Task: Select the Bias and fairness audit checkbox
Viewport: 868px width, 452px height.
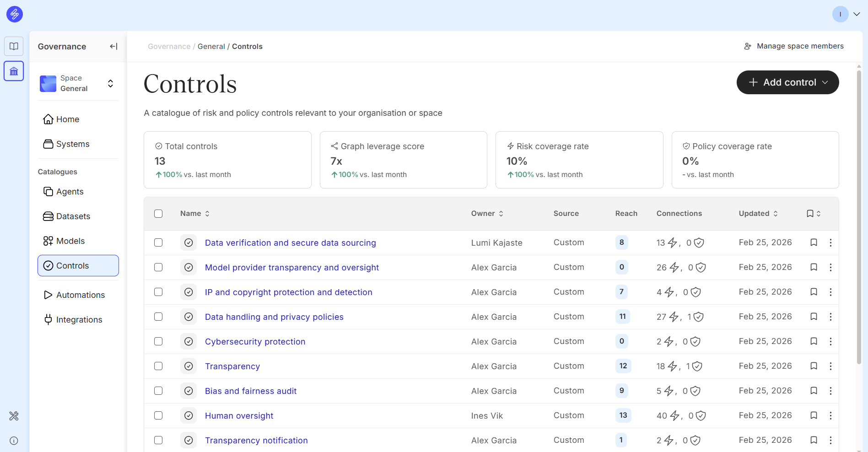Action: tap(158, 391)
